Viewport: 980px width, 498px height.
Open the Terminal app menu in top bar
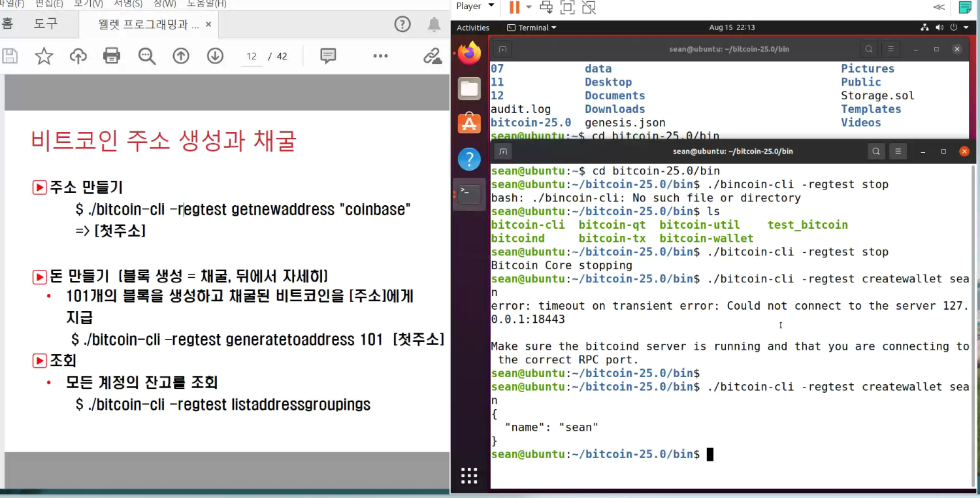pos(532,27)
